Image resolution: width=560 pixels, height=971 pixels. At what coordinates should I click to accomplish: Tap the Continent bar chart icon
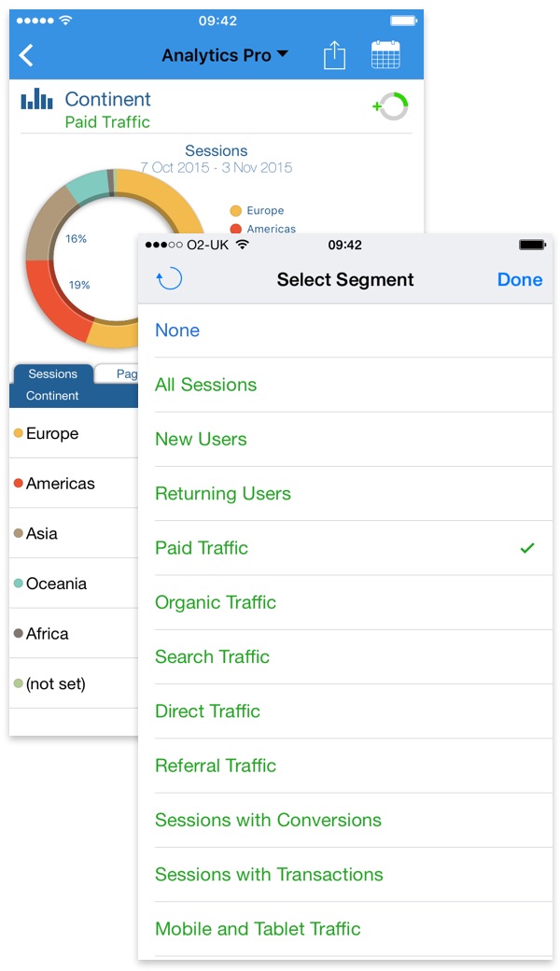[37, 100]
